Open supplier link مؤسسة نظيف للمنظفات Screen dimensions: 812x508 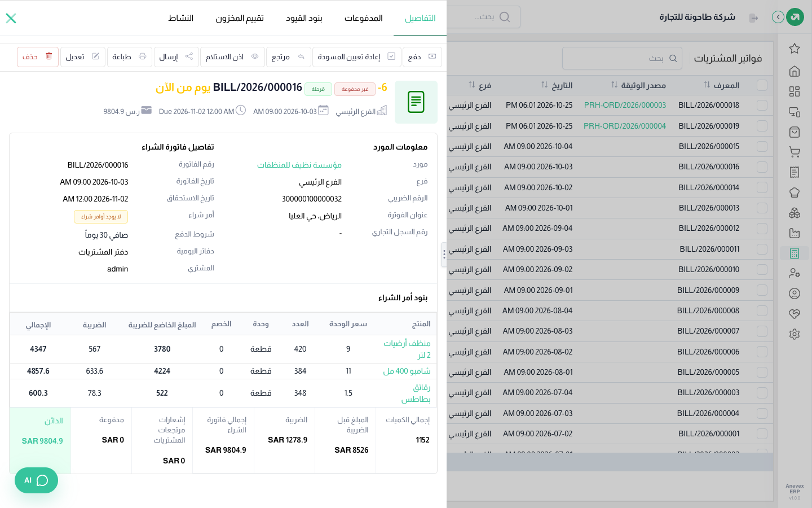[299, 165]
